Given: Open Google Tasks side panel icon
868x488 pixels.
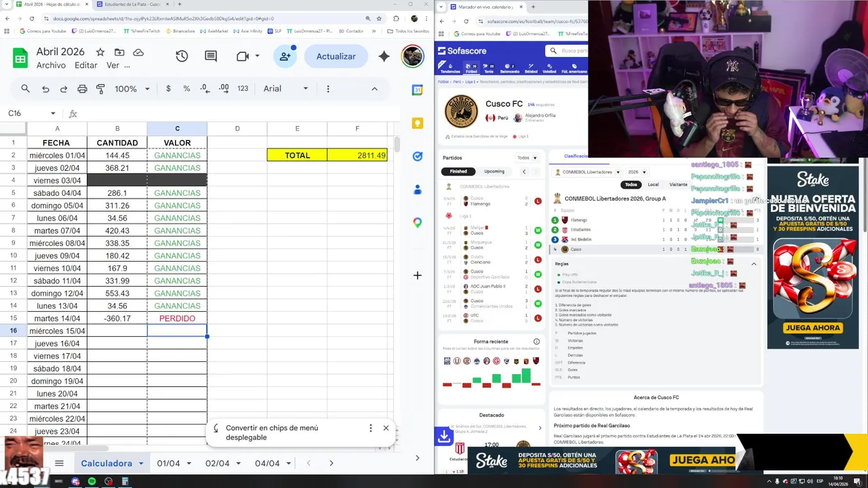Looking at the screenshot, I should coord(418,156).
